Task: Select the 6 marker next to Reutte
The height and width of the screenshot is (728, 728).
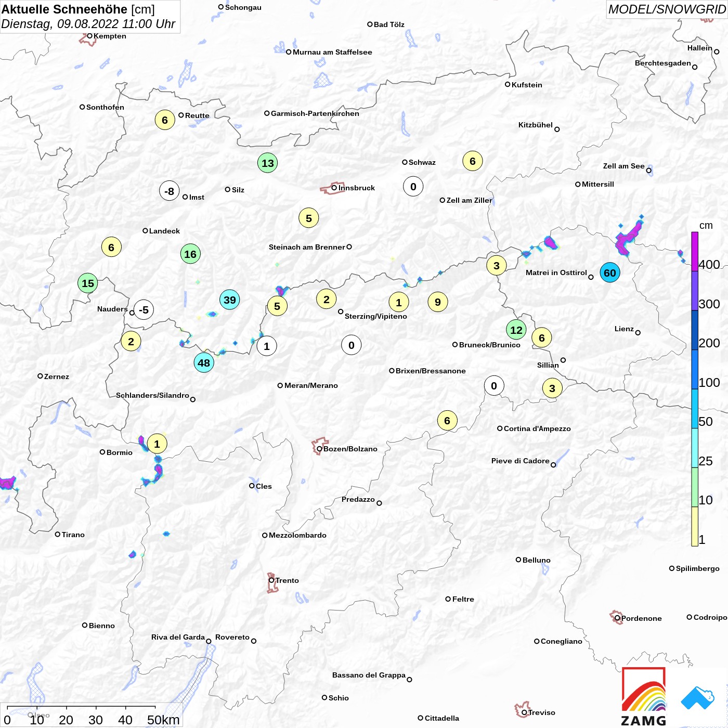Action: pos(165,120)
